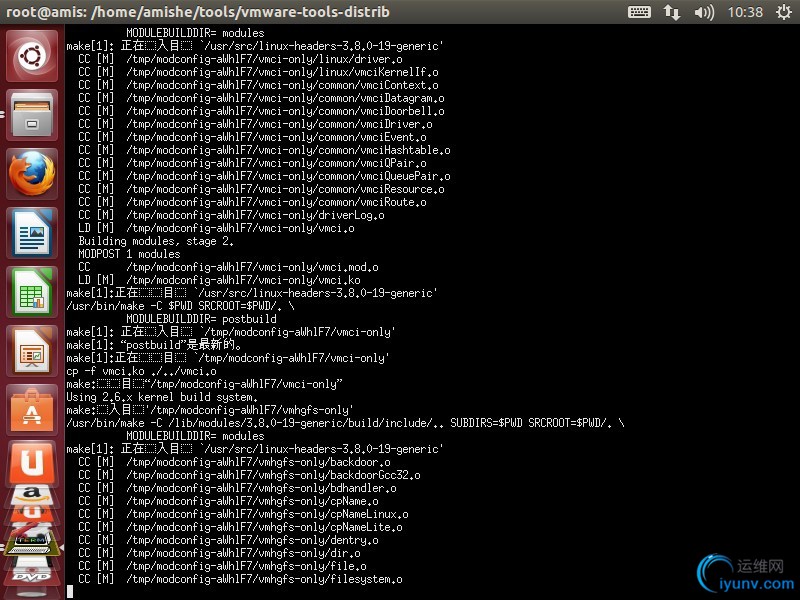
Task: Launch Firefox web browser
Action: [x=32, y=174]
